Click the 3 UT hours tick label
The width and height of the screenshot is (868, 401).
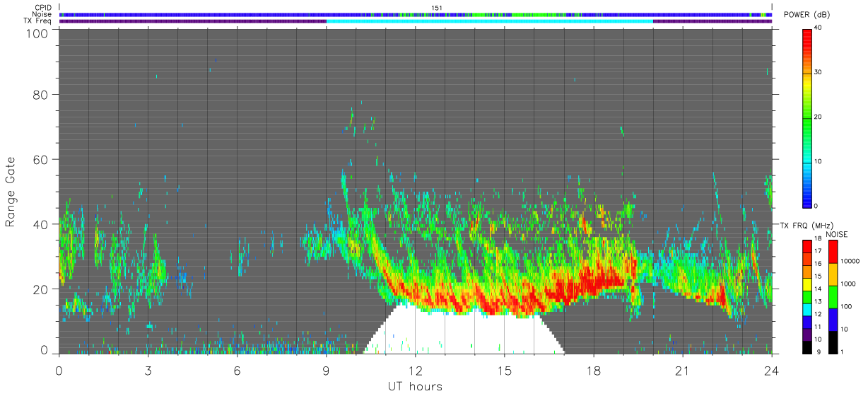148,371
